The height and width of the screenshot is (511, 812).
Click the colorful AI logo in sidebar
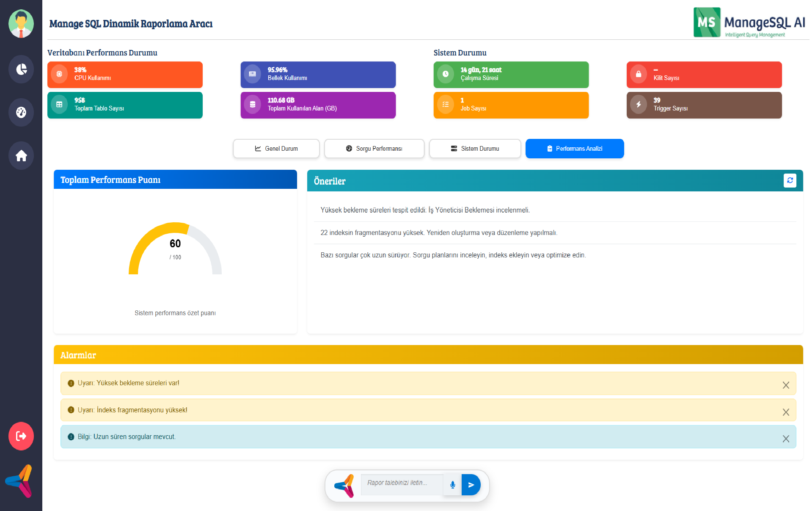coord(19,481)
